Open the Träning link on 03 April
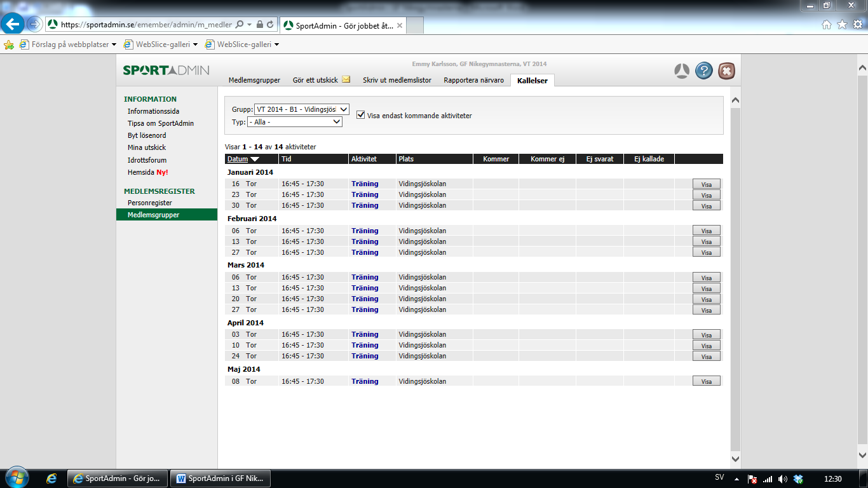 pos(365,334)
